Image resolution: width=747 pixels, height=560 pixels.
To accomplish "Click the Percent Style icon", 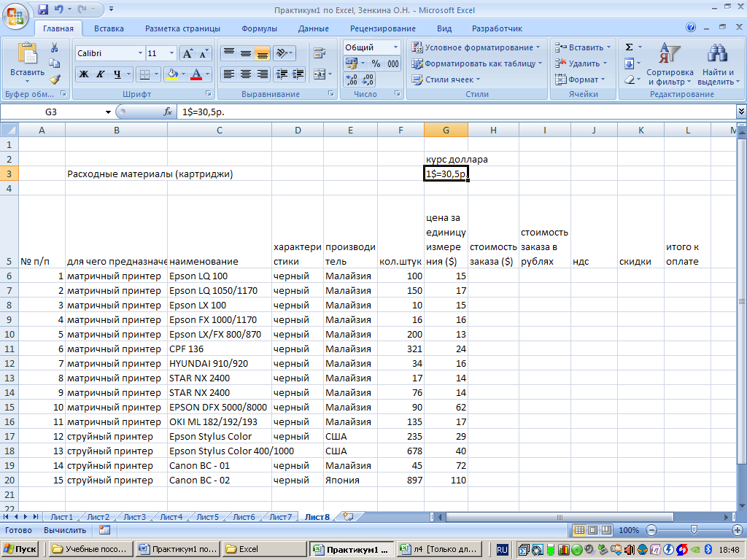I will (x=376, y=64).
